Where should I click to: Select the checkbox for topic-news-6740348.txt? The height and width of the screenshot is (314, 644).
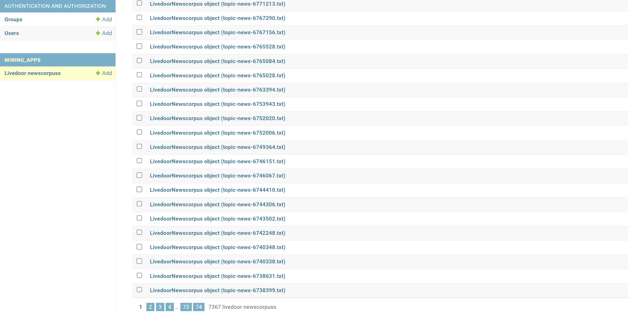pos(139,247)
